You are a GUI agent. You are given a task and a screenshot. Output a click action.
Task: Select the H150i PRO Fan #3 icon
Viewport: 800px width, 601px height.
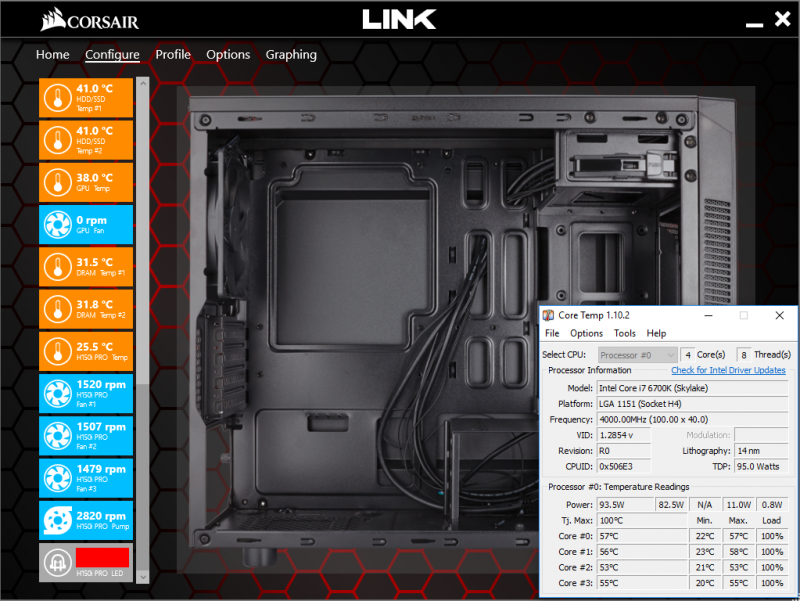pyautogui.click(x=58, y=478)
